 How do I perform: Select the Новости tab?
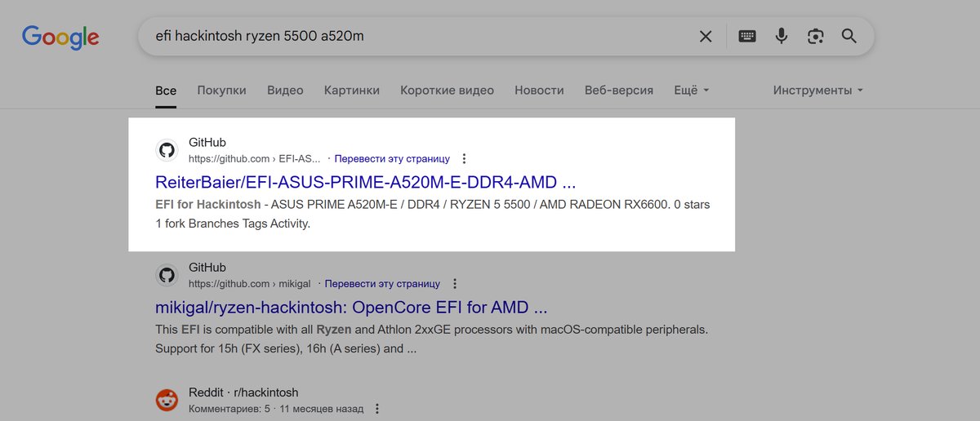pyautogui.click(x=539, y=91)
